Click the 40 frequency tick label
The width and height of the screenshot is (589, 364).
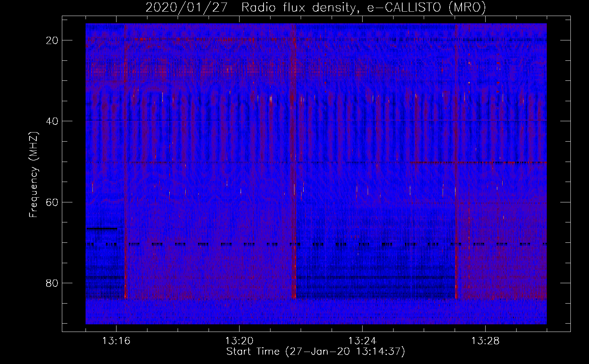pos(52,121)
